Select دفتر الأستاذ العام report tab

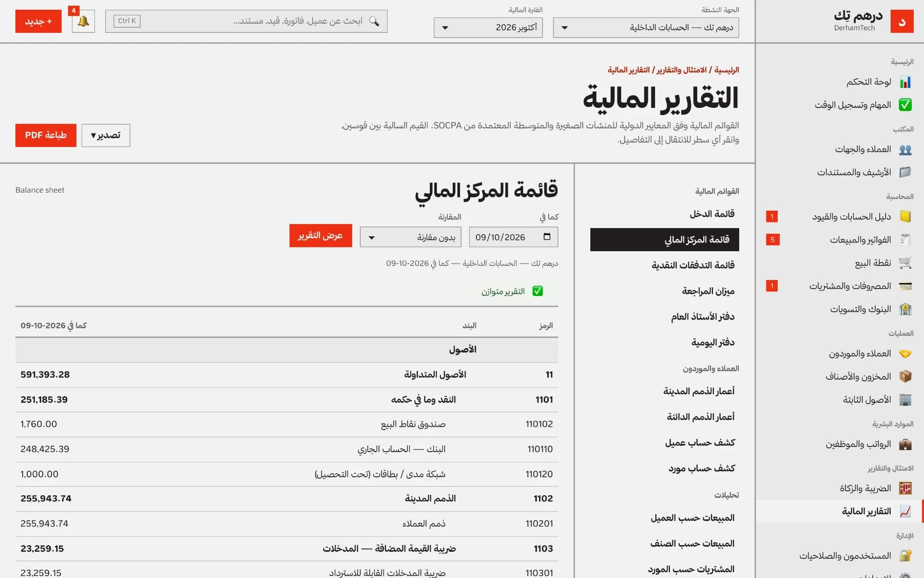point(665,317)
